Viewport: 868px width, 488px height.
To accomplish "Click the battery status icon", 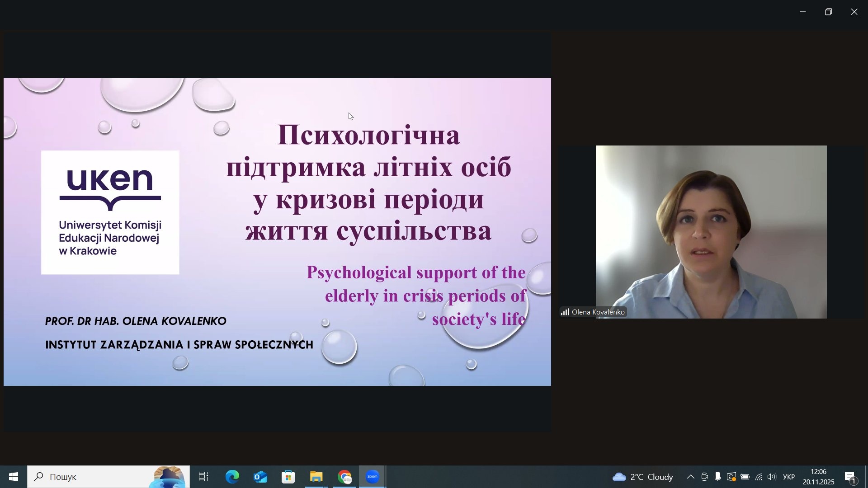I will coord(745,477).
